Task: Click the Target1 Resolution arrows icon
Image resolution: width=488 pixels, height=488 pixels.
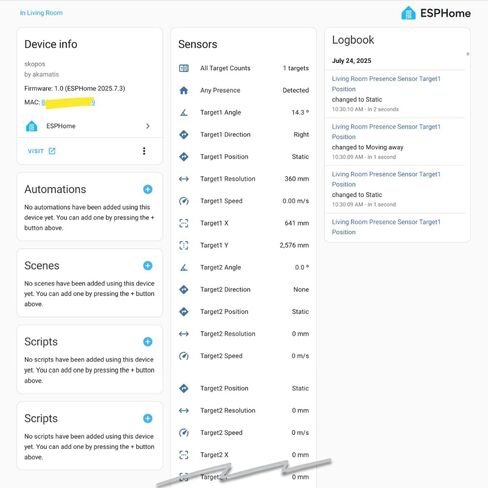Action: (184, 179)
